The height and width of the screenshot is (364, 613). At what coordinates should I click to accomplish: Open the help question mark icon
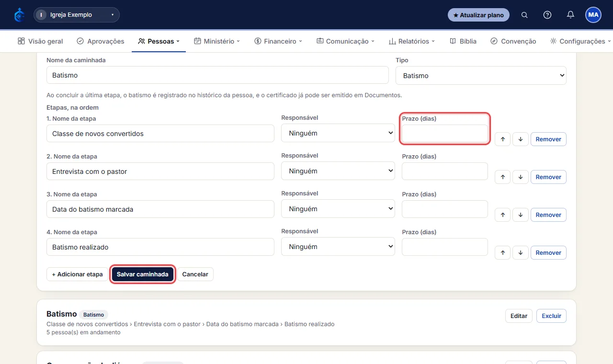point(547,15)
